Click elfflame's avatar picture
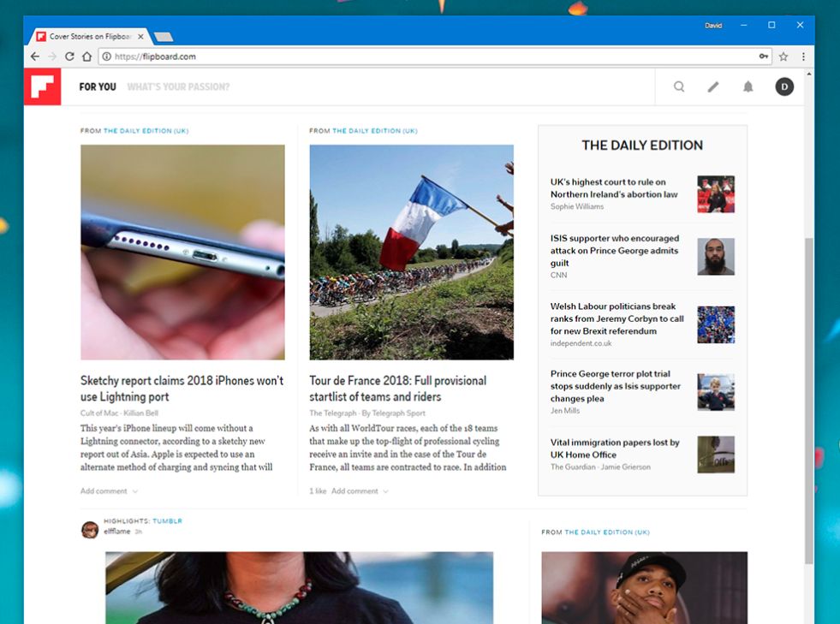Image resolution: width=840 pixels, height=624 pixels. click(x=89, y=529)
